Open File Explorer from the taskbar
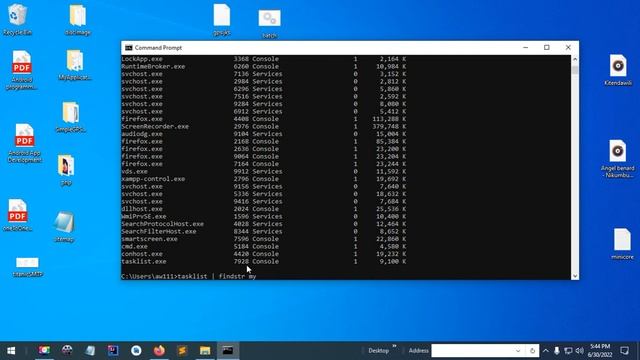 click(205, 351)
